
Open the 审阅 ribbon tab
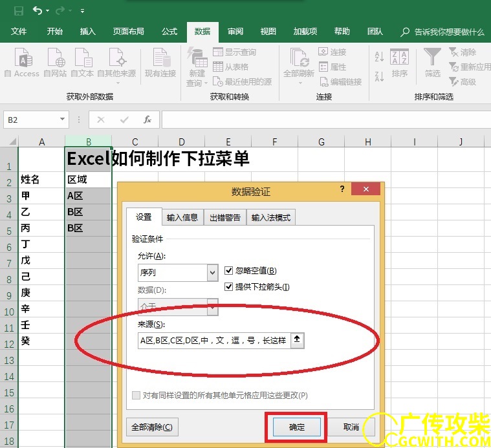click(235, 32)
